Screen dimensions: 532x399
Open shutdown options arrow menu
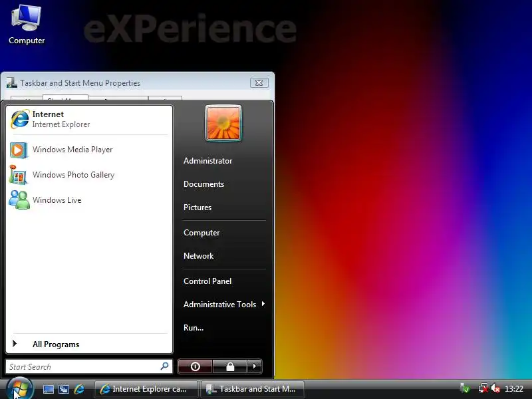click(x=255, y=366)
